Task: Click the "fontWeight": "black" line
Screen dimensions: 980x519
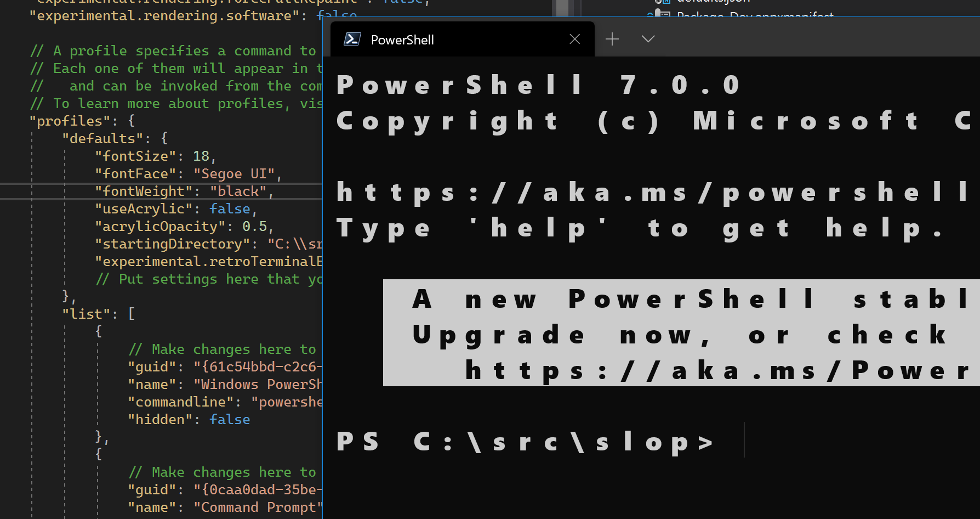Action: pyautogui.click(x=184, y=191)
